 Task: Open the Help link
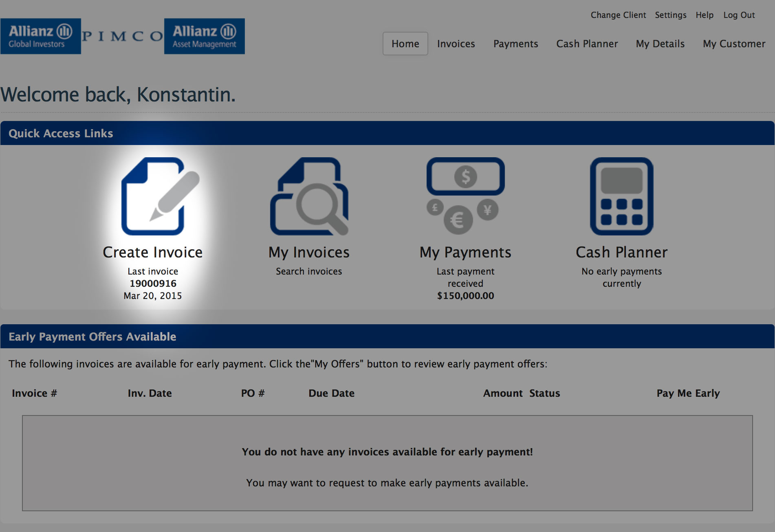(705, 15)
